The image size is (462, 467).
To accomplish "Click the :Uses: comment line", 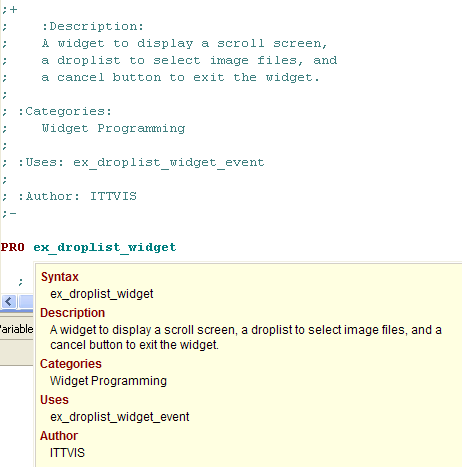I will (133, 162).
